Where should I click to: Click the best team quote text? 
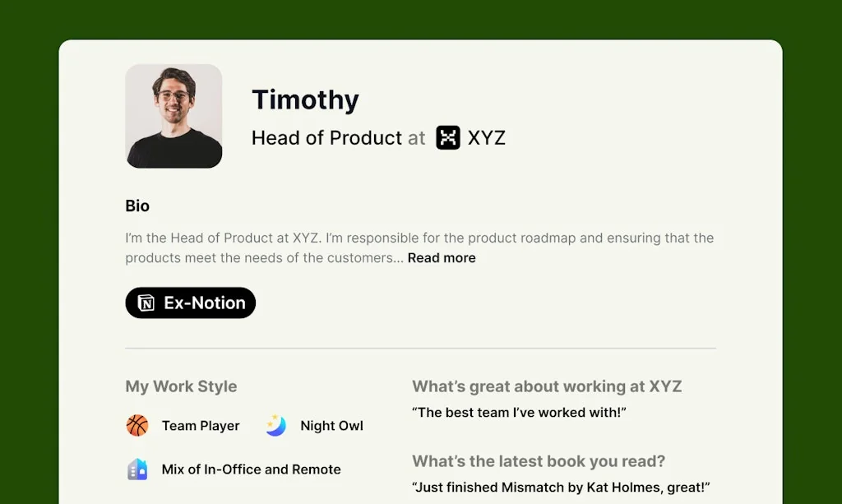pyautogui.click(x=519, y=413)
